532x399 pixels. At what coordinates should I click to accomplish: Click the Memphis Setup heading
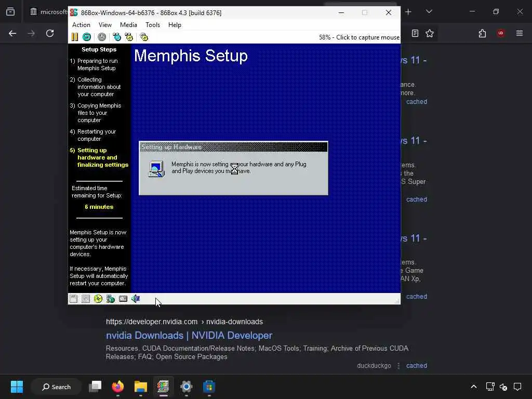(191, 56)
